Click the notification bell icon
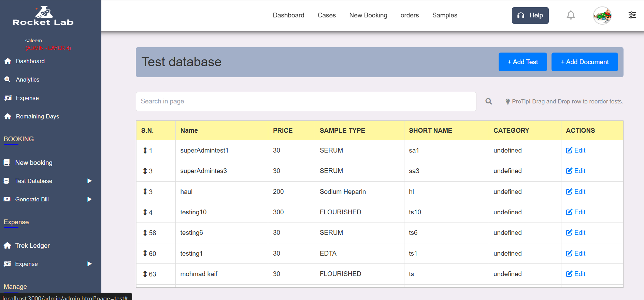 pos(571,15)
